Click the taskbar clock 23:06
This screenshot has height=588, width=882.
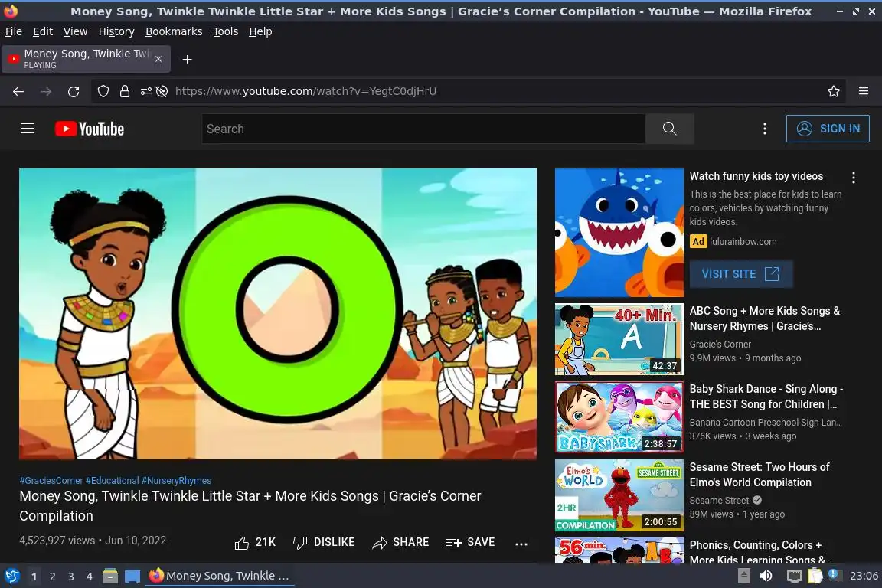coord(864,576)
